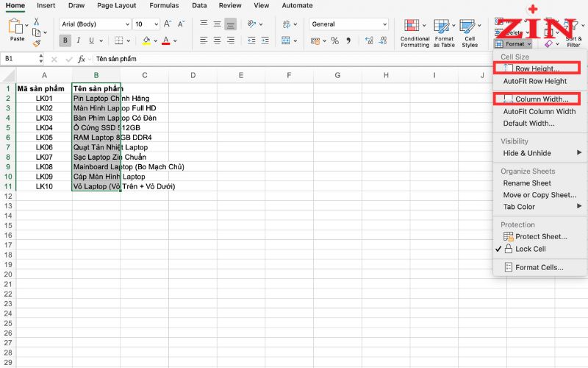Image resolution: width=588 pixels, height=368 pixels.
Task: Click the formula bar text field
Action: pyautogui.click(x=293, y=59)
